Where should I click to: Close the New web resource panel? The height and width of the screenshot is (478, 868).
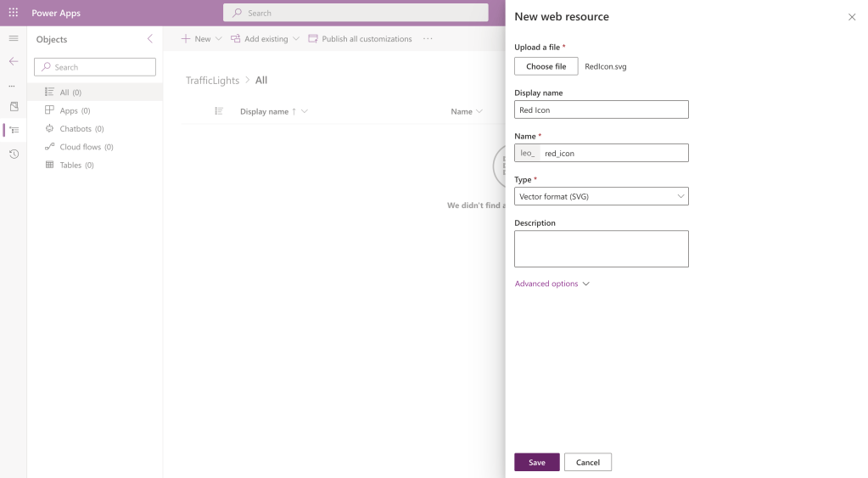pos(852,17)
